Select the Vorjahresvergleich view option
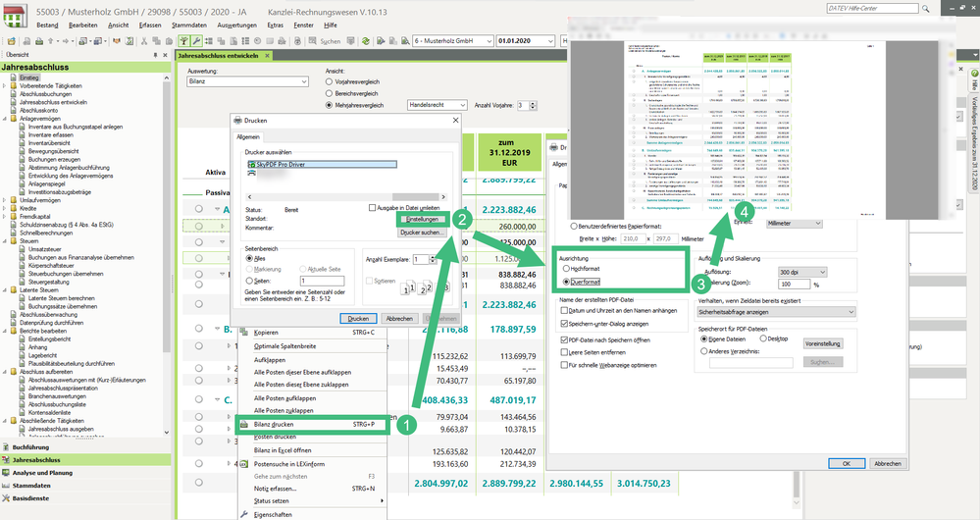The height and width of the screenshot is (520, 980). point(329,81)
